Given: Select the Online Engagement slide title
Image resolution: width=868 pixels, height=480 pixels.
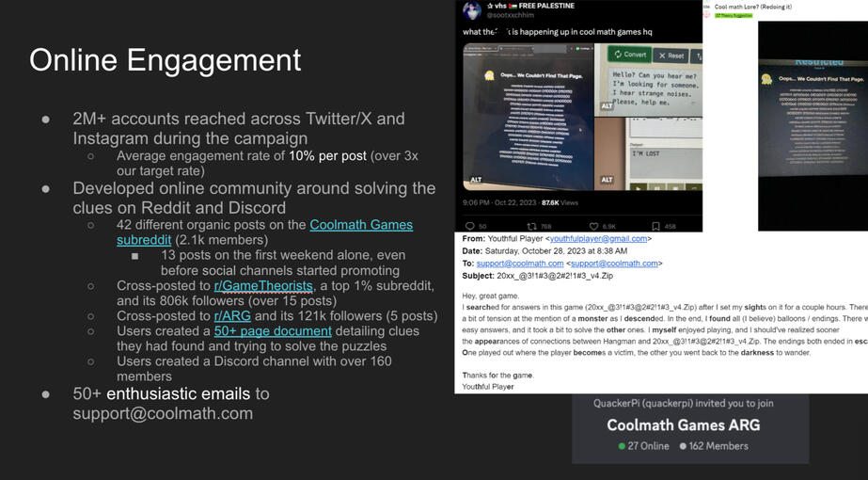Looking at the screenshot, I should [165, 59].
